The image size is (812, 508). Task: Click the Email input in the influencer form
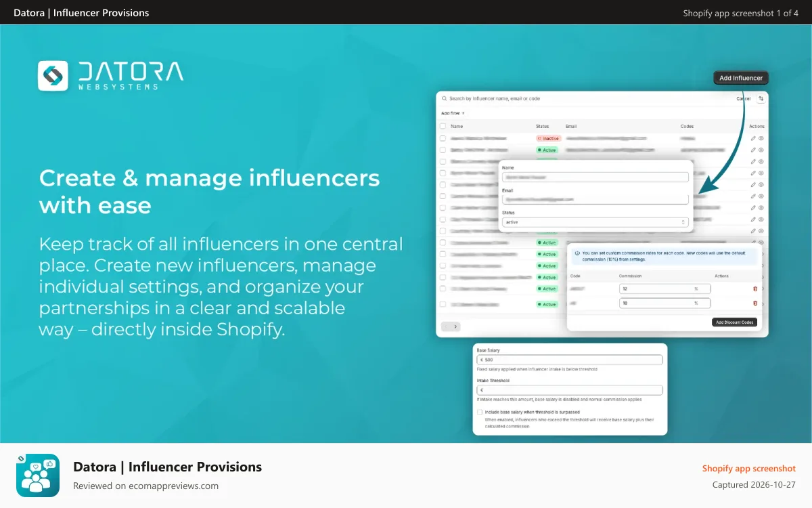595,199
